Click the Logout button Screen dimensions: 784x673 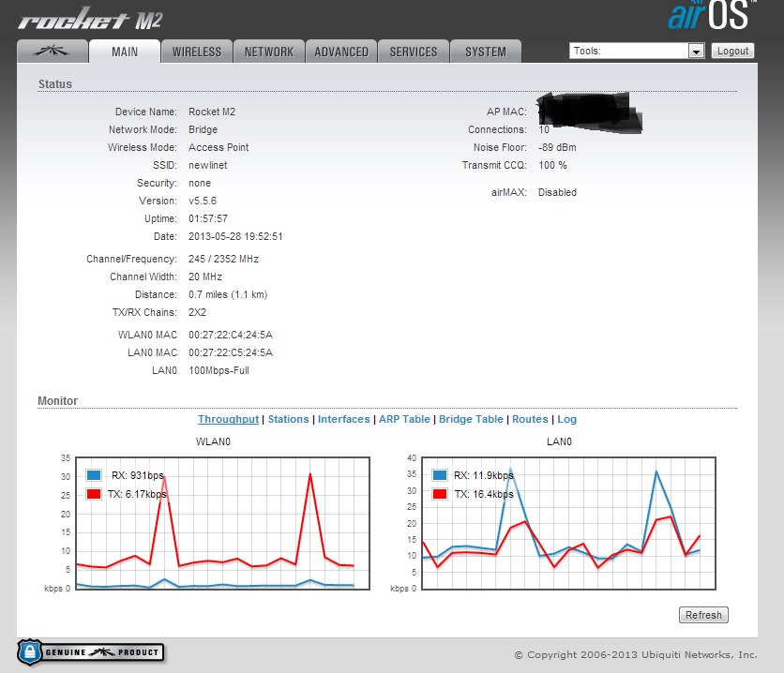tap(732, 51)
